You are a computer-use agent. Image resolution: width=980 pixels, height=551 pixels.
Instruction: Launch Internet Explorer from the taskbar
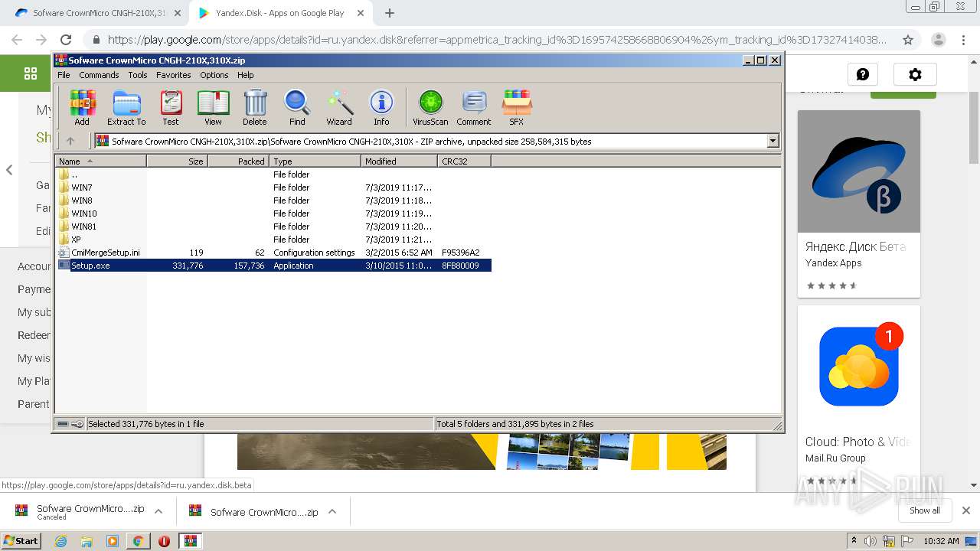point(61,541)
